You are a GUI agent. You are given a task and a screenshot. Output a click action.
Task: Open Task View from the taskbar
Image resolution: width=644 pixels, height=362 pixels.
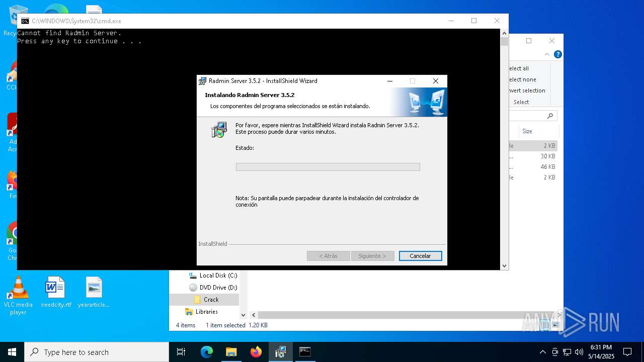[x=181, y=352]
